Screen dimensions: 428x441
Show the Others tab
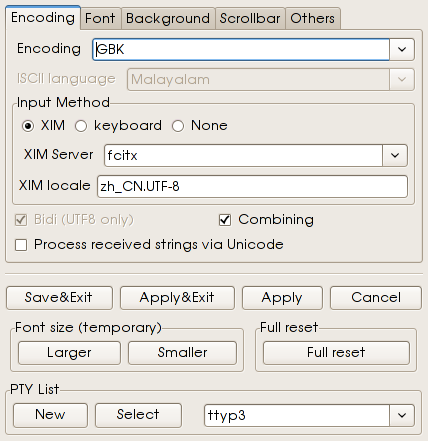point(313,18)
